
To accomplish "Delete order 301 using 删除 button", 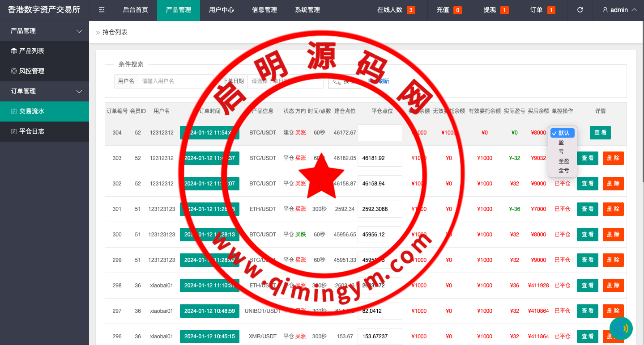I will coord(613,209).
